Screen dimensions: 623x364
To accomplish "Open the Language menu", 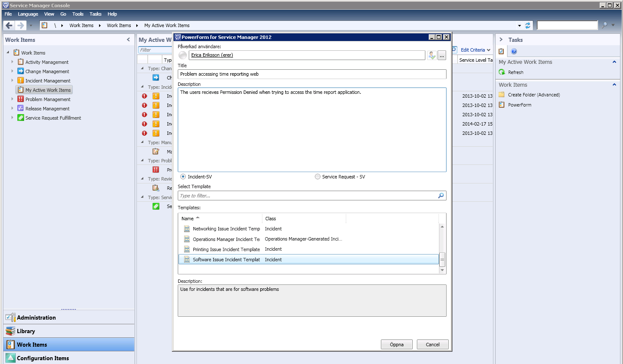I will point(28,14).
